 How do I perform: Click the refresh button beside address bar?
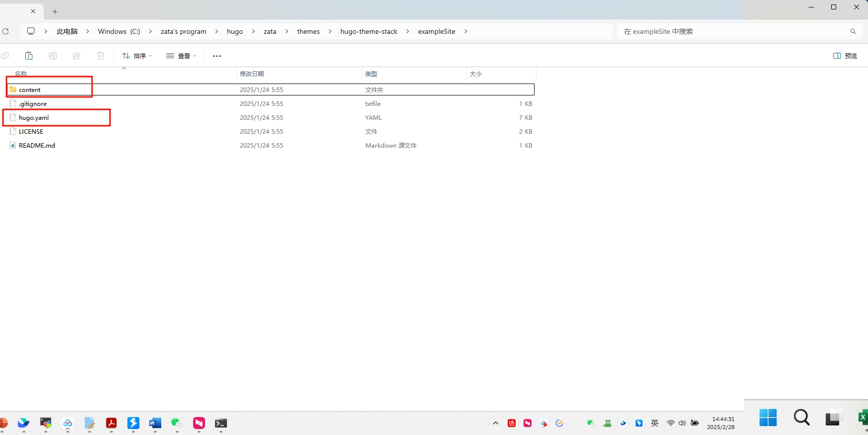pyautogui.click(x=5, y=31)
